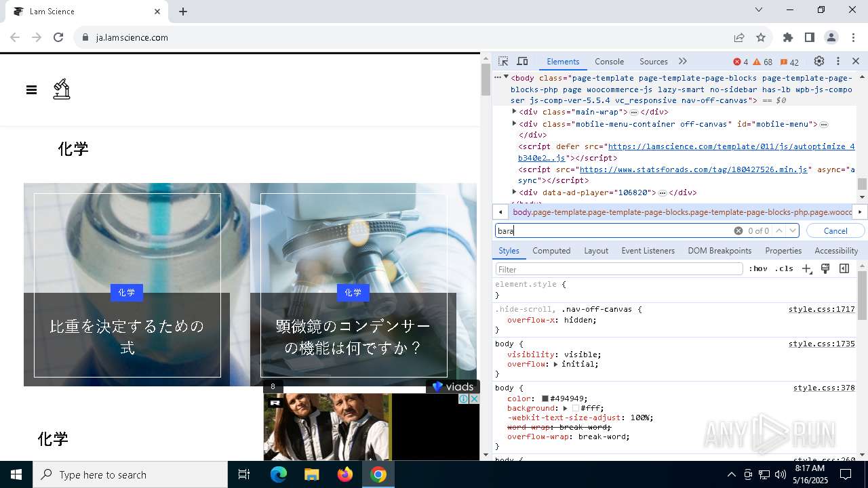Toggle the device toolbar icon
This screenshot has width=868, height=488.
(522, 61)
